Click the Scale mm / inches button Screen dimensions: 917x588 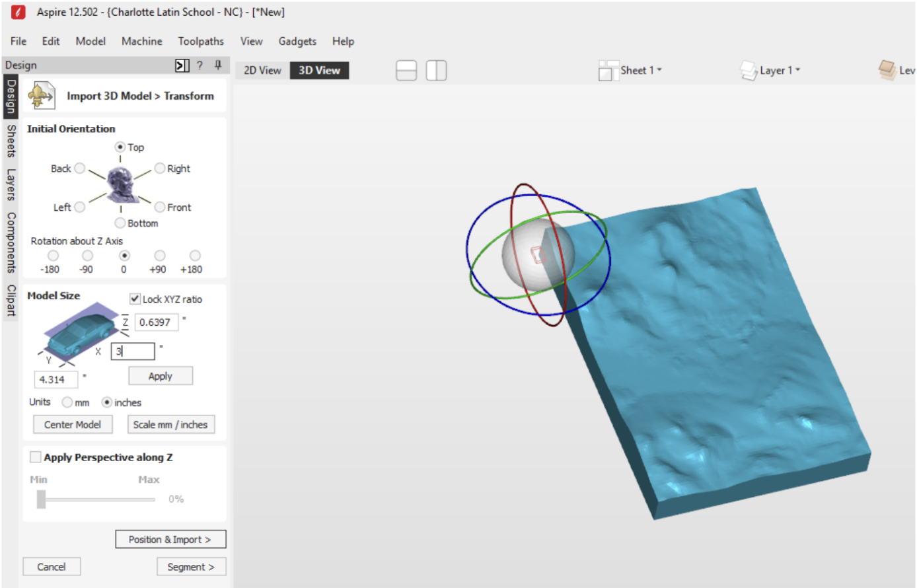170,424
